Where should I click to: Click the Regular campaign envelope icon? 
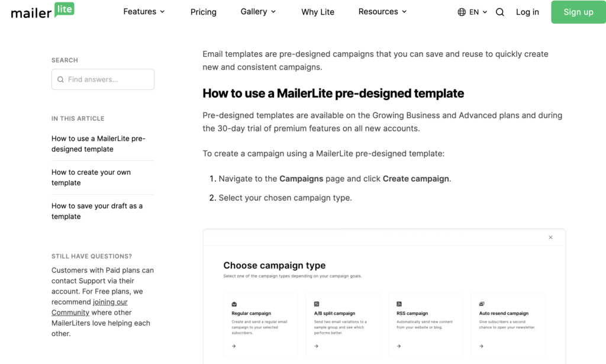234,304
